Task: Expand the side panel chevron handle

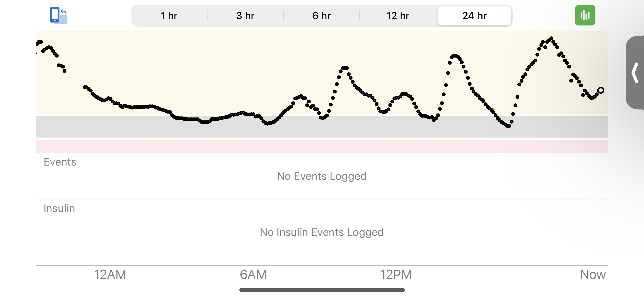Action: (635, 73)
